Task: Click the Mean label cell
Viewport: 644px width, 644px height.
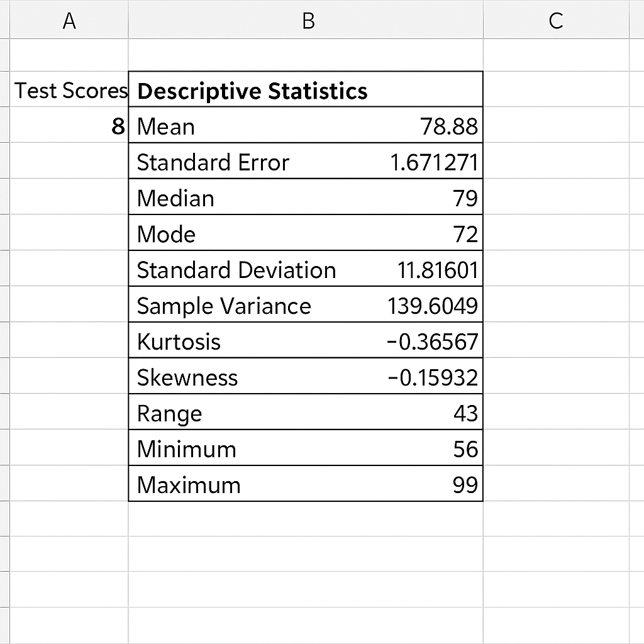Action: (166, 126)
